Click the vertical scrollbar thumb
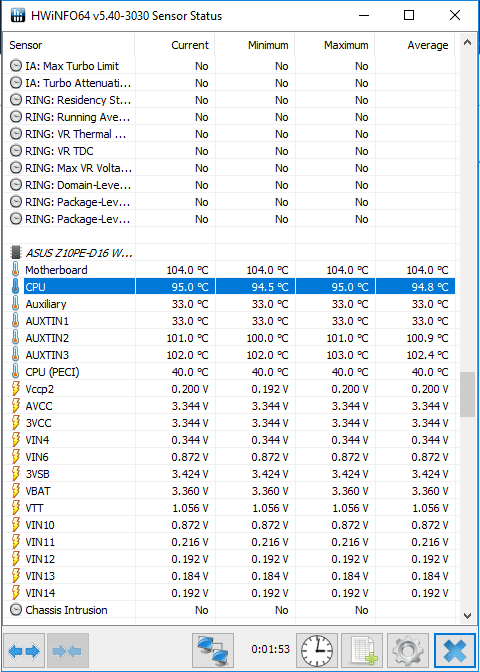 pyautogui.click(x=468, y=395)
